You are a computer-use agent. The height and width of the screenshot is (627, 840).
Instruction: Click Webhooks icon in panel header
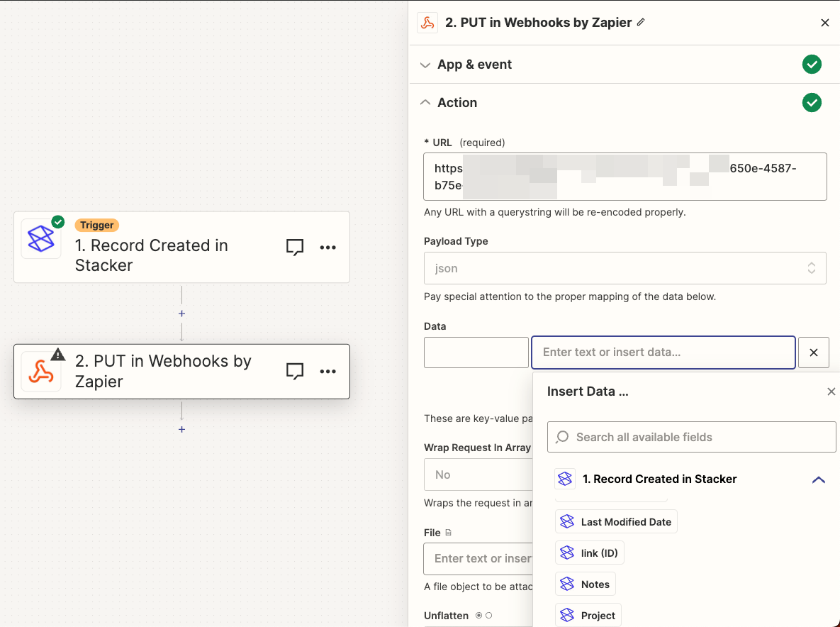427,23
